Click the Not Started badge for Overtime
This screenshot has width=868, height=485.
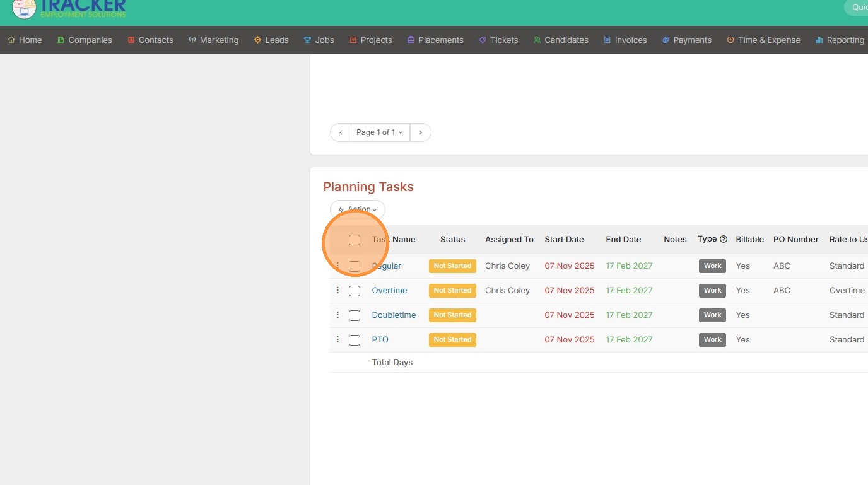452,290
